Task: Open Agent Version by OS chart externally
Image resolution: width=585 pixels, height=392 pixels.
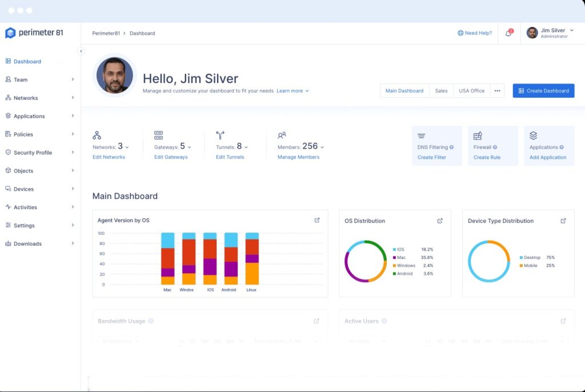Action: coord(317,220)
